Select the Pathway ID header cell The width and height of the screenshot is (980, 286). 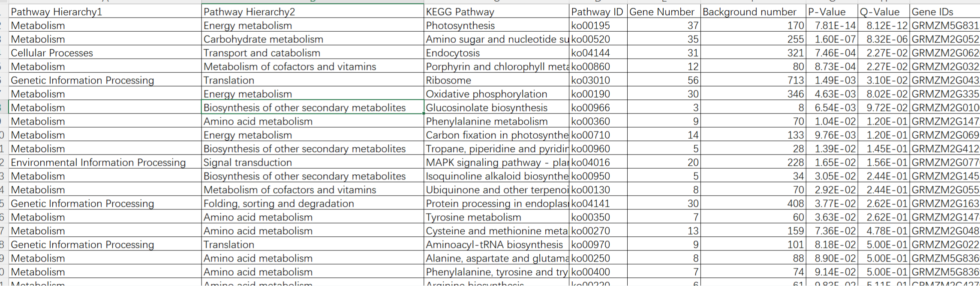click(598, 12)
